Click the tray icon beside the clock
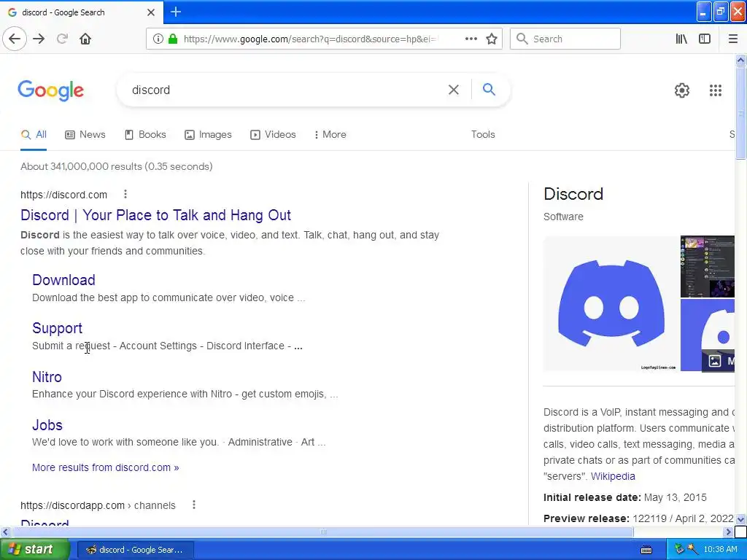This screenshot has width=747, height=560. click(693, 549)
